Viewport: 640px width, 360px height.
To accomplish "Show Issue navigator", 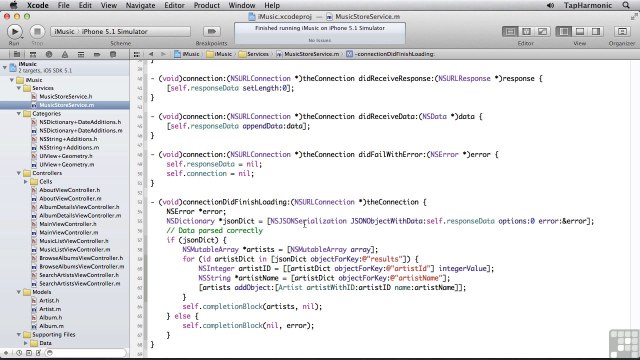I will (65, 54).
